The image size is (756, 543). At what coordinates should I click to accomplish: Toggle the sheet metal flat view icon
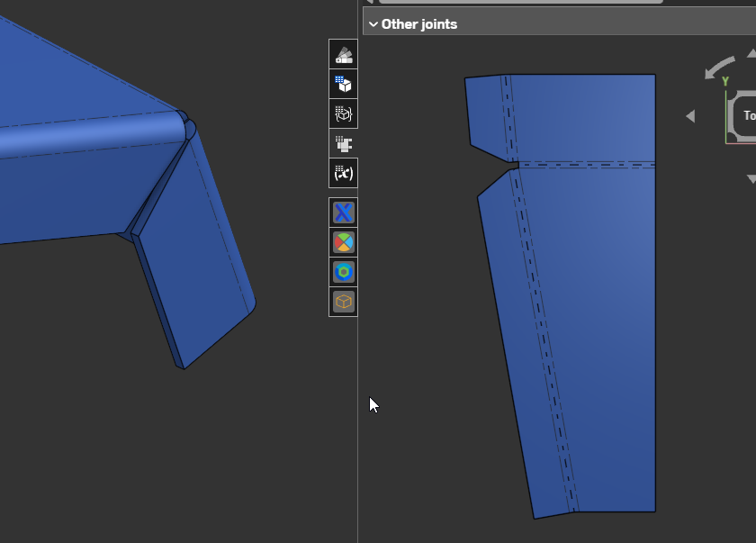coord(343,143)
